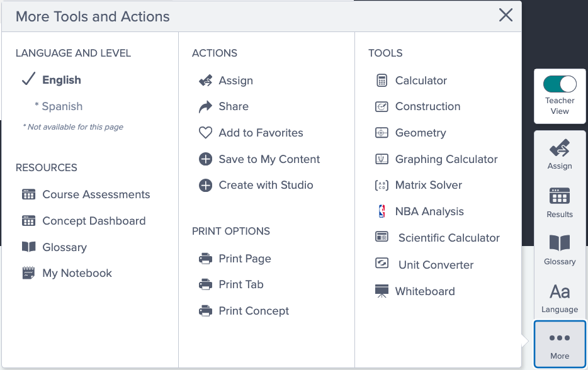This screenshot has height=370, width=588.
Task: Toggle the Teacher View switch
Action: pyautogui.click(x=560, y=84)
